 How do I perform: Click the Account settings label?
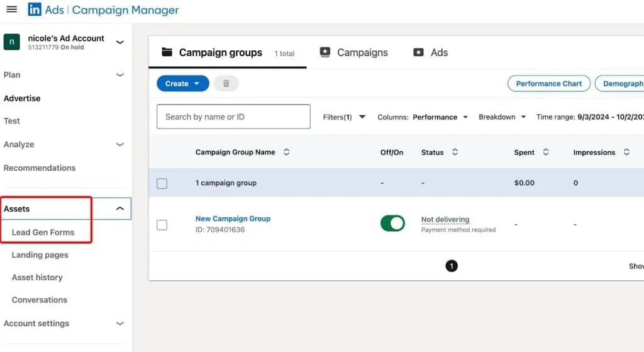36,323
